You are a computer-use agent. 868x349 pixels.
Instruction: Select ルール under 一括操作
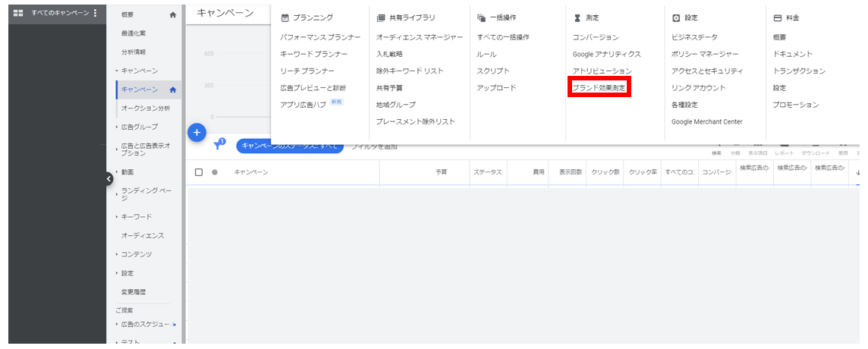(487, 55)
